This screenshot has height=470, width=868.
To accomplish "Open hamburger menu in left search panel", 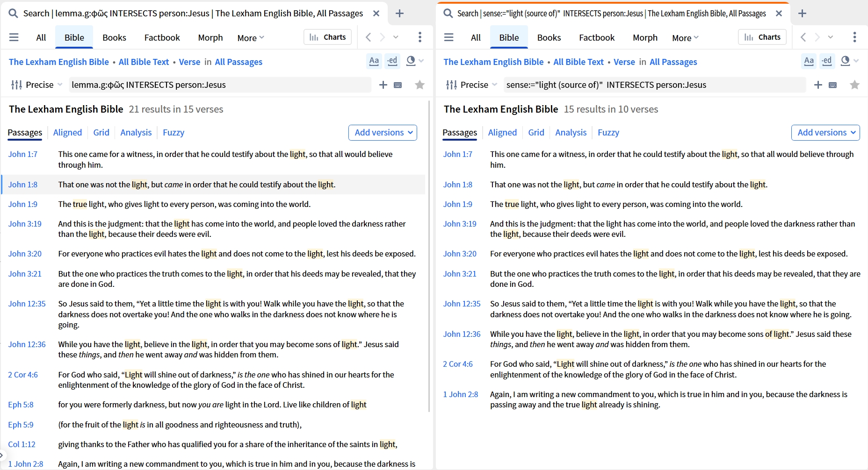I will 14,37.
